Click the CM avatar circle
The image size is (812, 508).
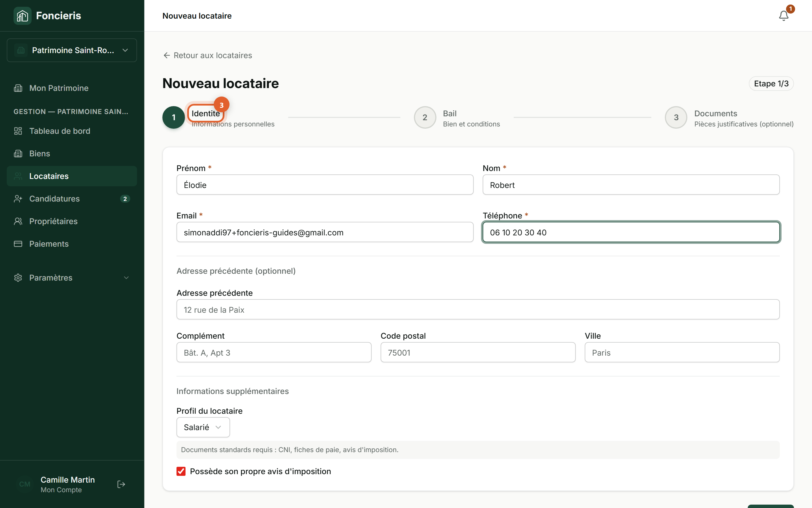pyautogui.click(x=25, y=484)
